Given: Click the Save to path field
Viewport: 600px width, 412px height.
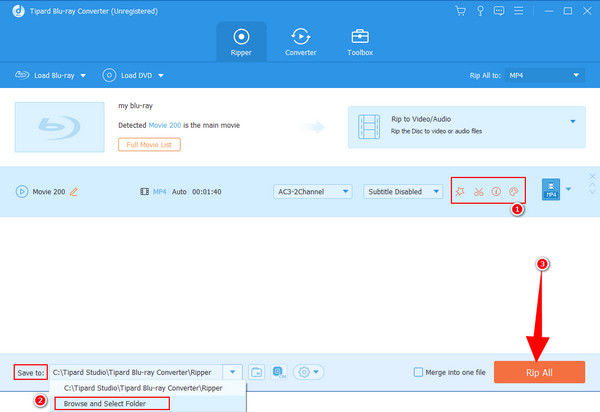Looking at the screenshot, I should pyautogui.click(x=136, y=372).
